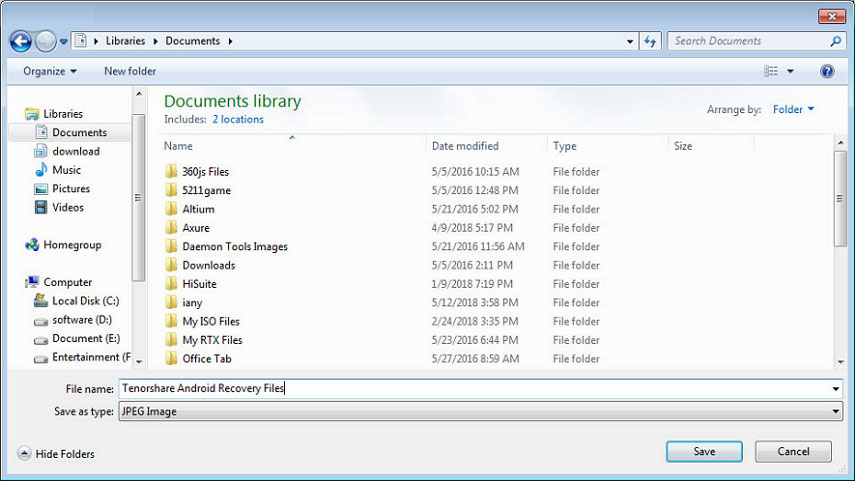
Task: Click the file list vertical scrollbar thumb
Action: (x=840, y=198)
